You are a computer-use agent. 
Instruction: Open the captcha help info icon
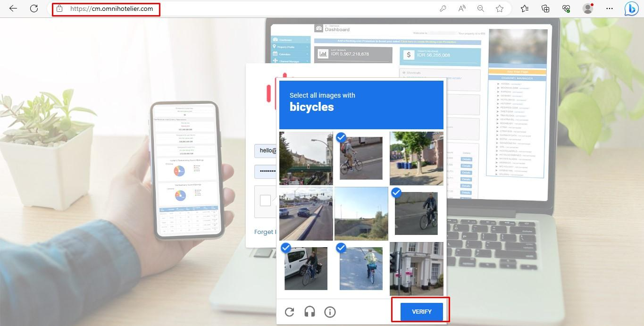coord(330,312)
